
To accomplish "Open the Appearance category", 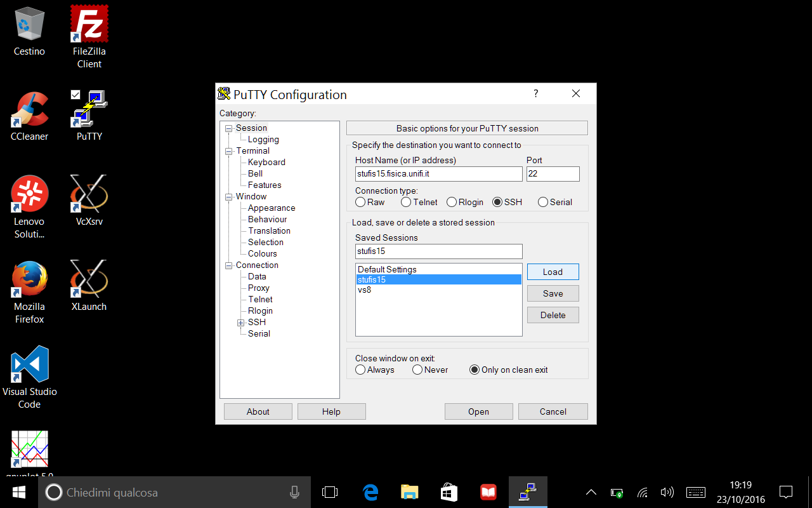I will coord(272,208).
